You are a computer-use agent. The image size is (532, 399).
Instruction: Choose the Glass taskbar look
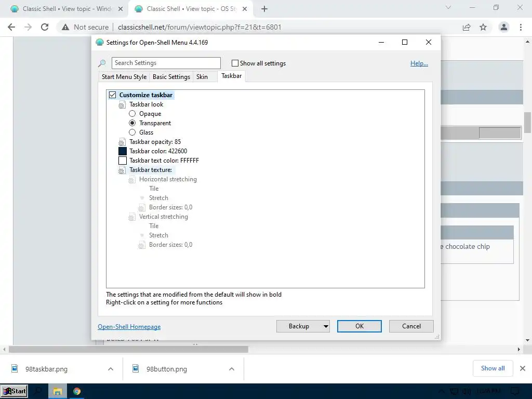pyautogui.click(x=132, y=132)
